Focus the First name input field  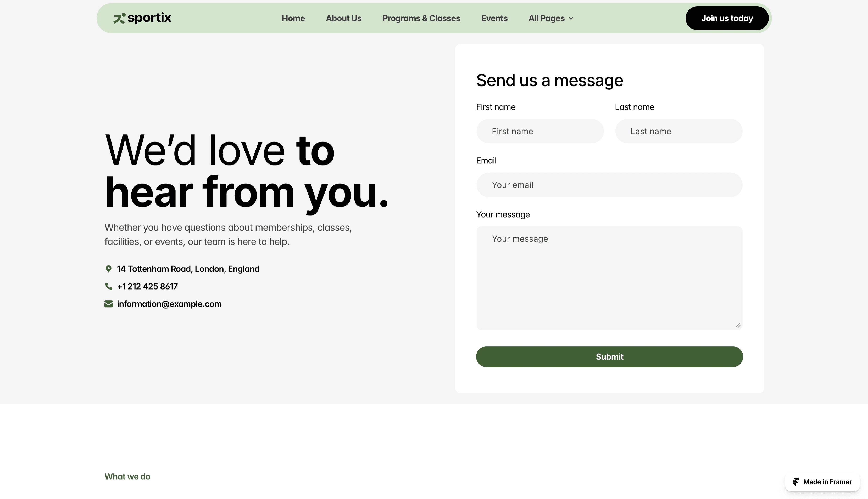pos(540,131)
